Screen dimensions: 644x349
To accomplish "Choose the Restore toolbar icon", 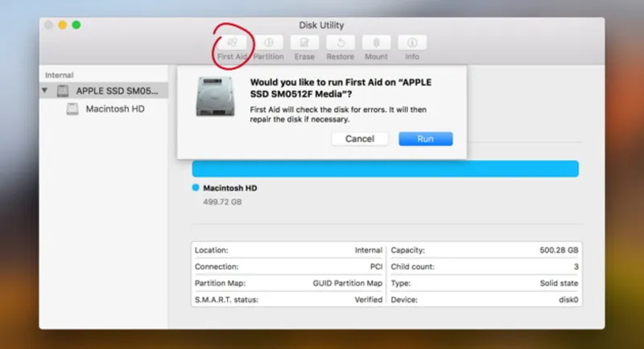I will pyautogui.click(x=341, y=43).
